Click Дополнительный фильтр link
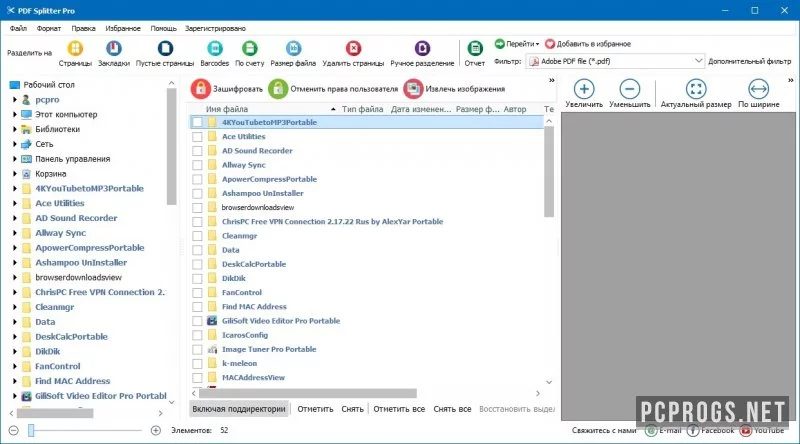The width and height of the screenshot is (800, 444). (x=749, y=61)
